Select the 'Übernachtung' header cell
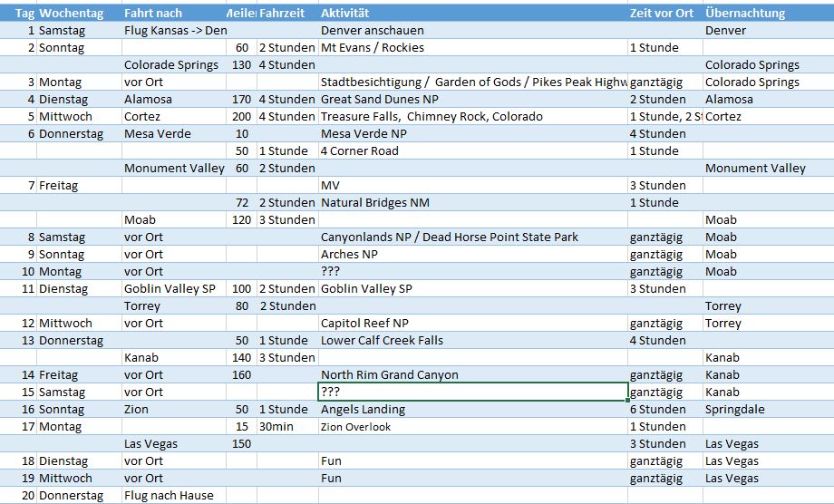 coord(744,14)
